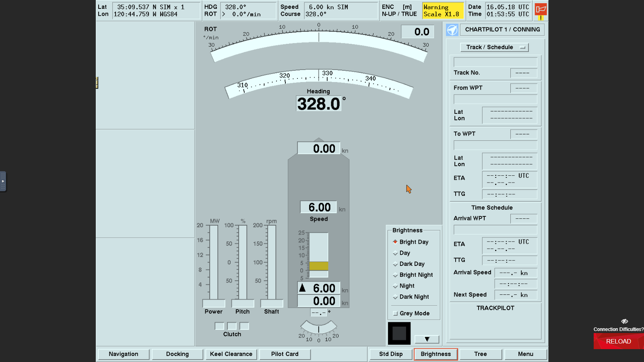
Task: Click the eye icon above Connection Difficulties
Action: [624, 321]
